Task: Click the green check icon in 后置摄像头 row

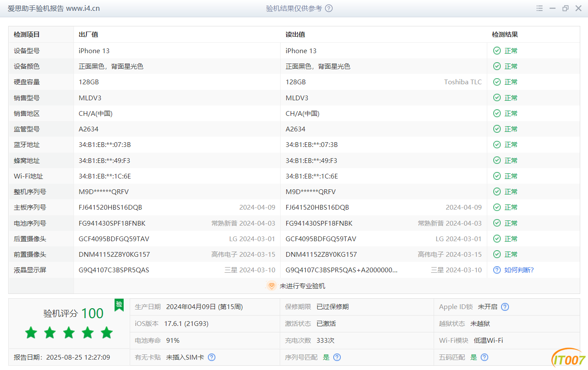Action: (497, 239)
